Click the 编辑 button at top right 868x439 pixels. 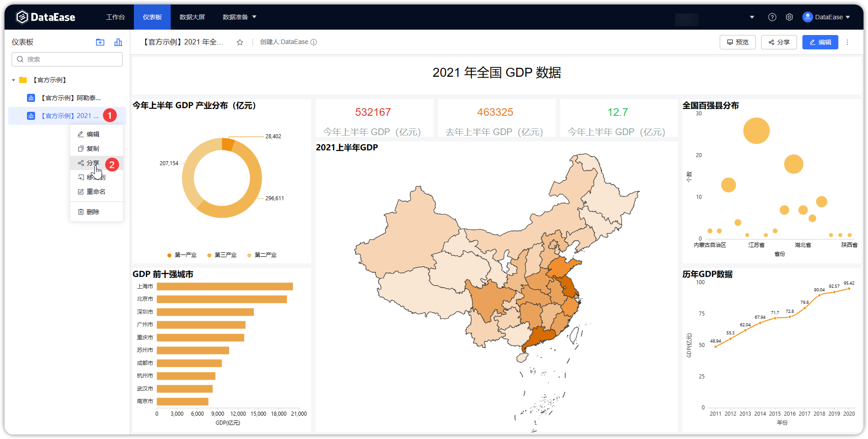(x=820, y=42)
